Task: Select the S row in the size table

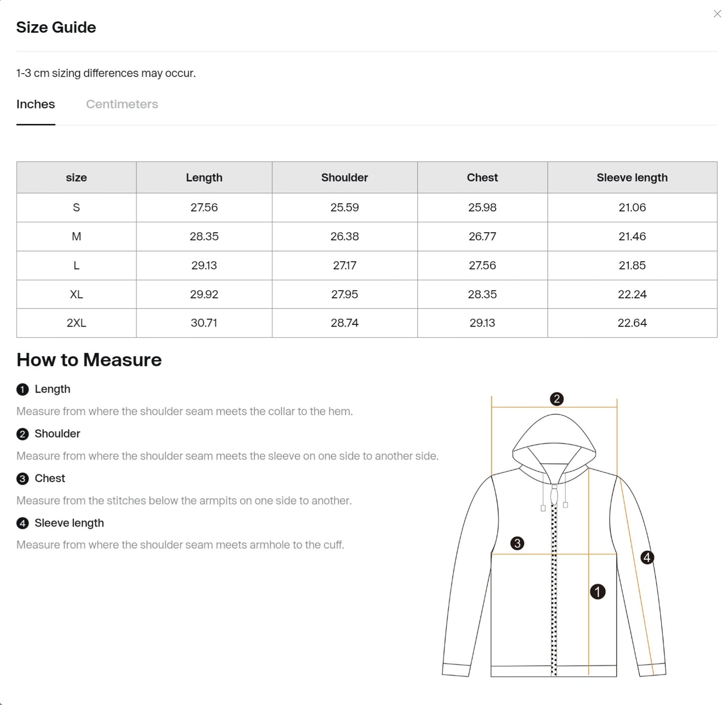Action: tap(76, 207)
